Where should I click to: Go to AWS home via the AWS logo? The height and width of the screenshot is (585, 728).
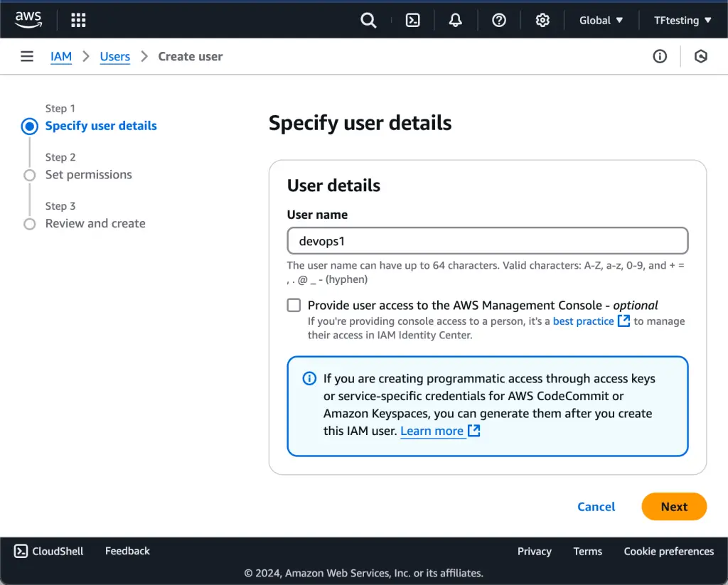pyautogui.click(x=28, y=19)
